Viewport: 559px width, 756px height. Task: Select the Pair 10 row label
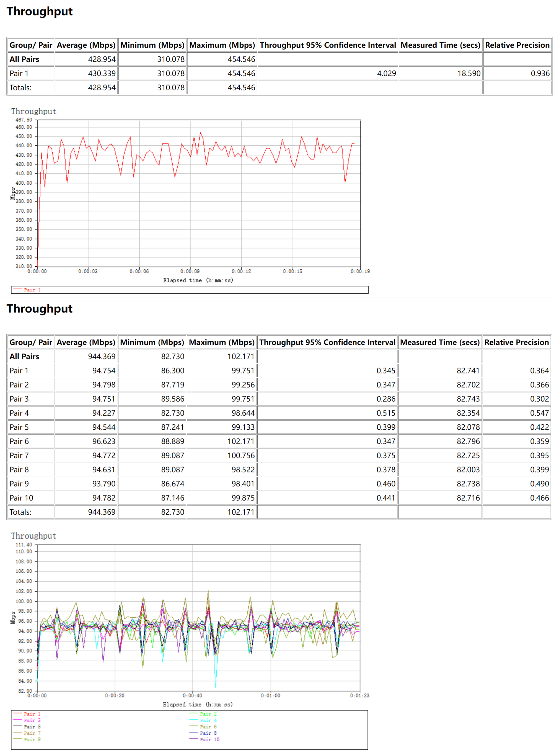[x=21, y=498]
